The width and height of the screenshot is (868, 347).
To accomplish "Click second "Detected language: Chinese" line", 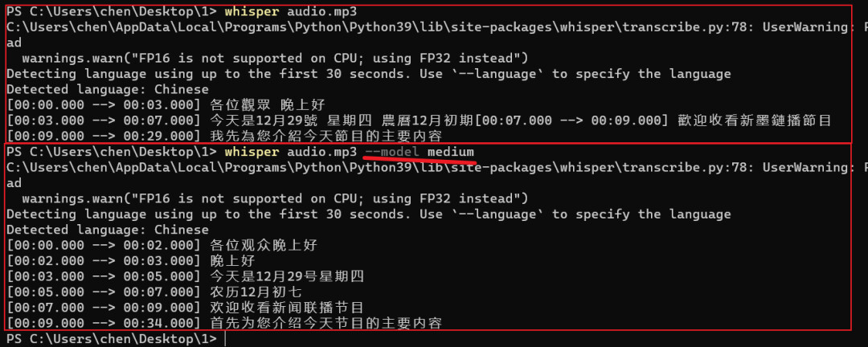I will (x=108, y=230).
